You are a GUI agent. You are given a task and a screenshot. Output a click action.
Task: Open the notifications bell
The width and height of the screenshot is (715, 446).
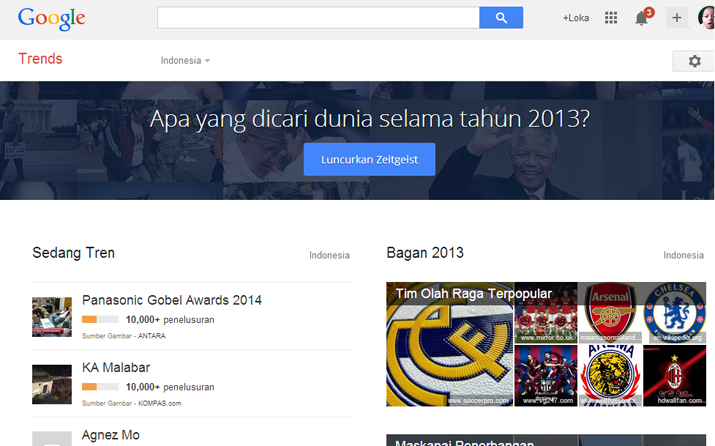tap(642, 18)
